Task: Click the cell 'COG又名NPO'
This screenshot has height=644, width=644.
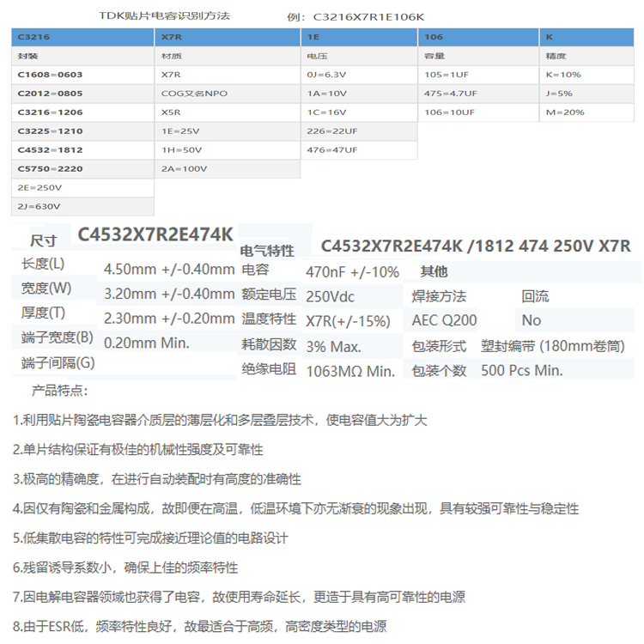Action: click(228, 94)
